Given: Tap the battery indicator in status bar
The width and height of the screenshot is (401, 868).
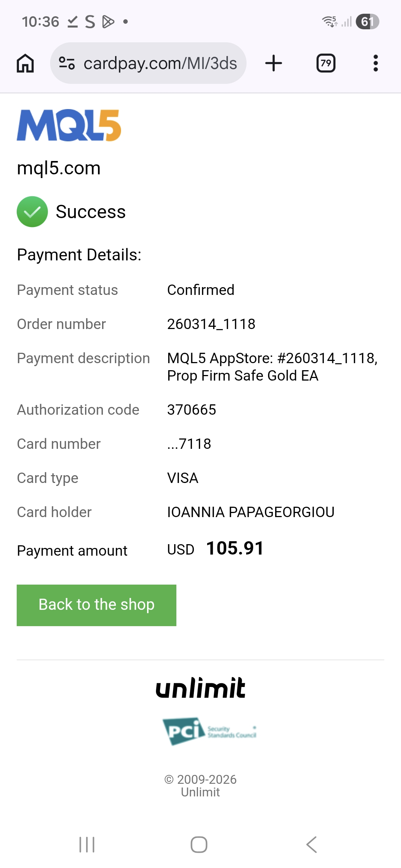Looking at the screenshot, I should (x=367, y=22).
